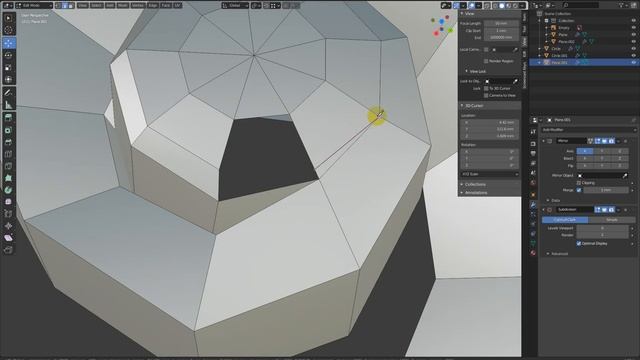This screenshot has width=640, height=360.
Task: Uncheck Optimal Display in Subdivision modifier
Action: (579, 243)
